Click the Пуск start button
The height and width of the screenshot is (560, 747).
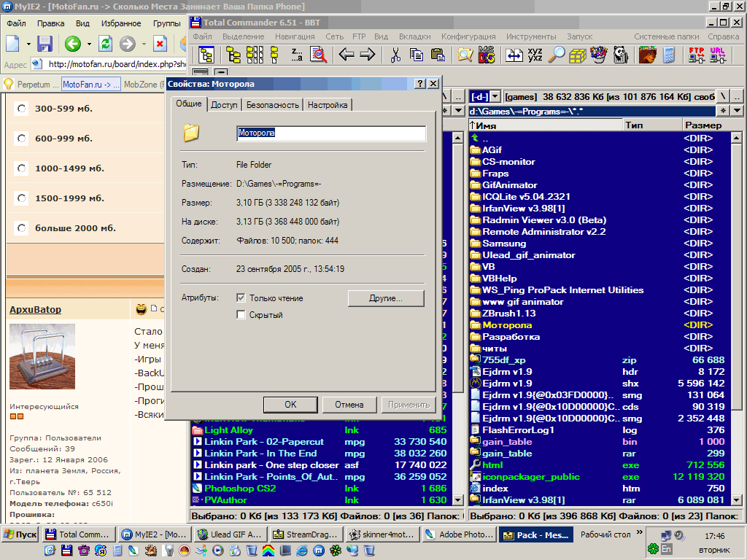point(20,534)
